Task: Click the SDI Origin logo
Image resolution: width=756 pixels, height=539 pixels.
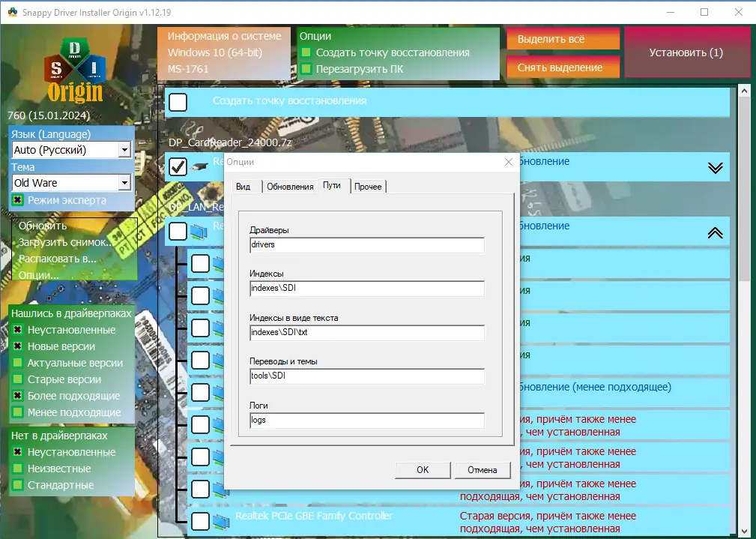Action: click(75, 71)
